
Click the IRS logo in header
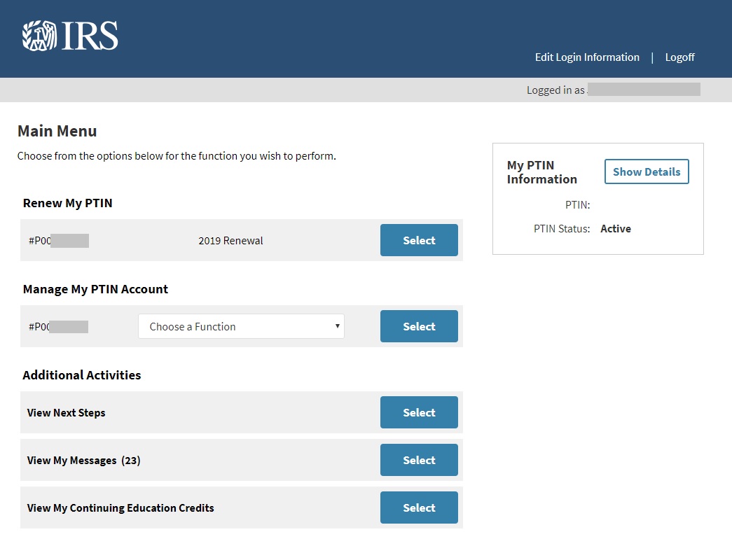[x=70, y=36]
